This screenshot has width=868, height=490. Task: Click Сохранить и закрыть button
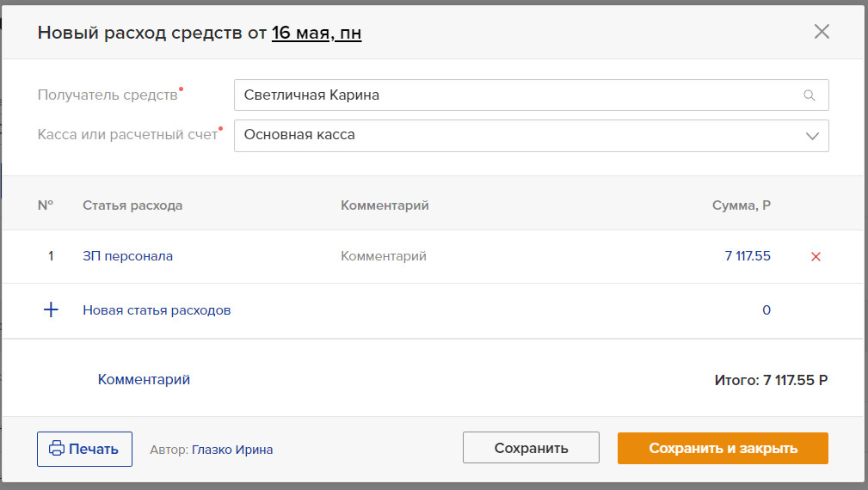(723, 448)
